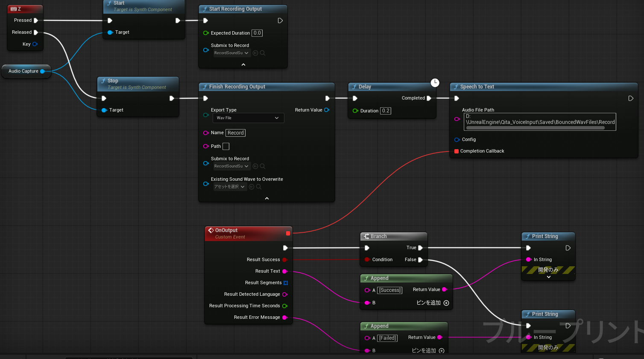Open the アセットを選択 asset picker dropdown
The height and width of the screenshot is (359, 644).
pyautogui.click(x=229, y=186)
